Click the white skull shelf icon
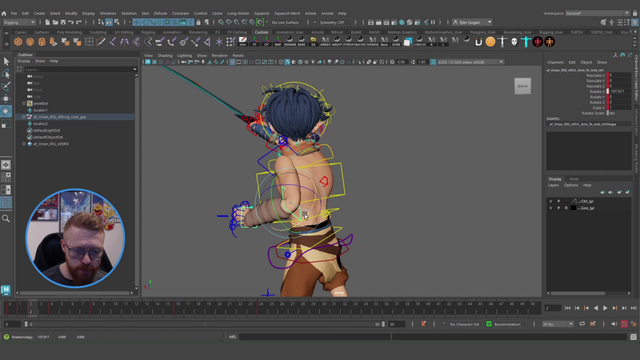Image resolution: width=640 pixels, height=360 pixels. point(514,42)
